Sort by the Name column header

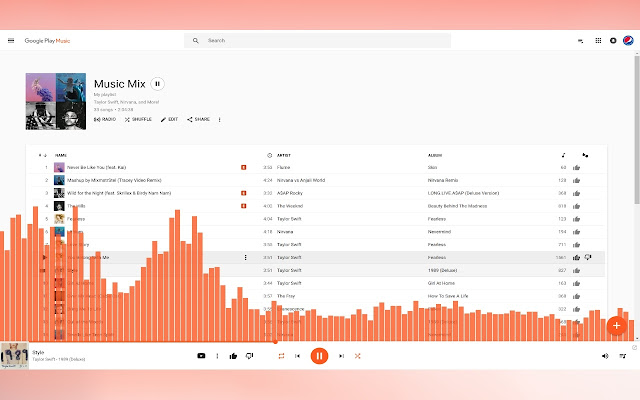coord(61,156)
